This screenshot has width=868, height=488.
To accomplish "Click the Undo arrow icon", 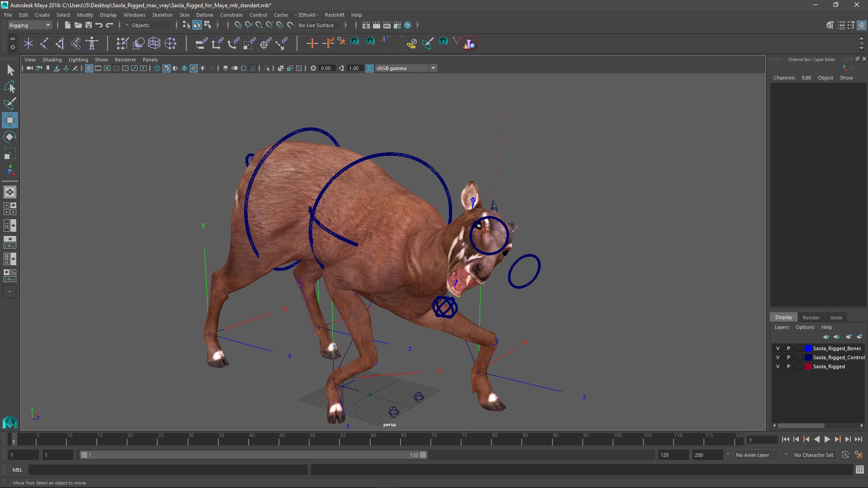I will click(x=99, y=25).
